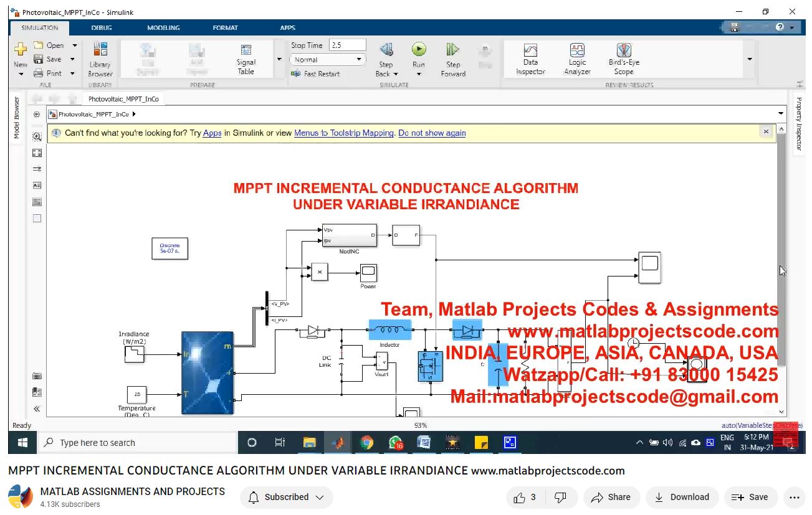Viewport: 812px width, 515px height.
Task: Switch to the Modeling tab
Action: click(163, 27)
